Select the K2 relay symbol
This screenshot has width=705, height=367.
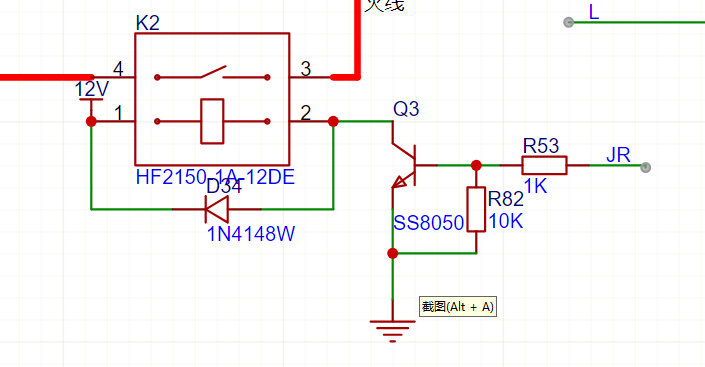coord(212,99)
